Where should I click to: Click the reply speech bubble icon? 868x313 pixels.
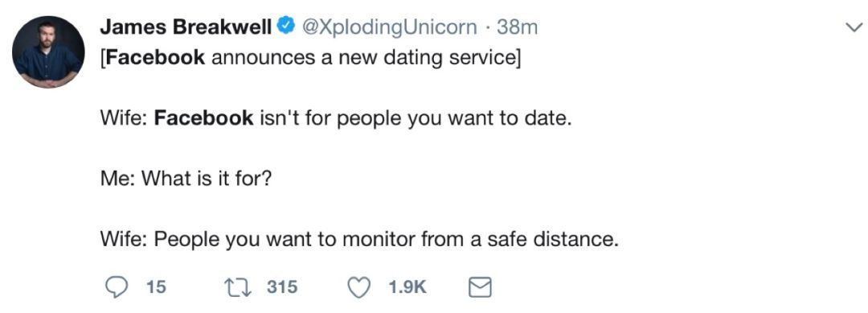pos(115,287)
